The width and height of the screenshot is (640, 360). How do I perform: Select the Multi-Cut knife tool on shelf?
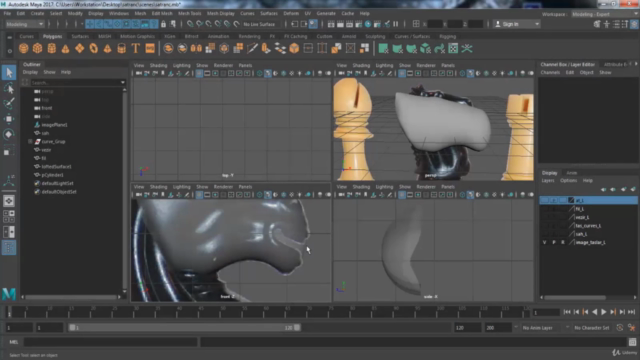click(252, 49)
